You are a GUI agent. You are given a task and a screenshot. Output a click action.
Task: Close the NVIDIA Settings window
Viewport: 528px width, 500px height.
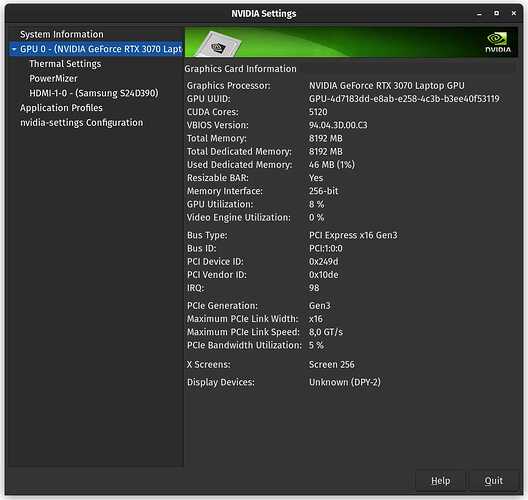[x=514, y=13]
